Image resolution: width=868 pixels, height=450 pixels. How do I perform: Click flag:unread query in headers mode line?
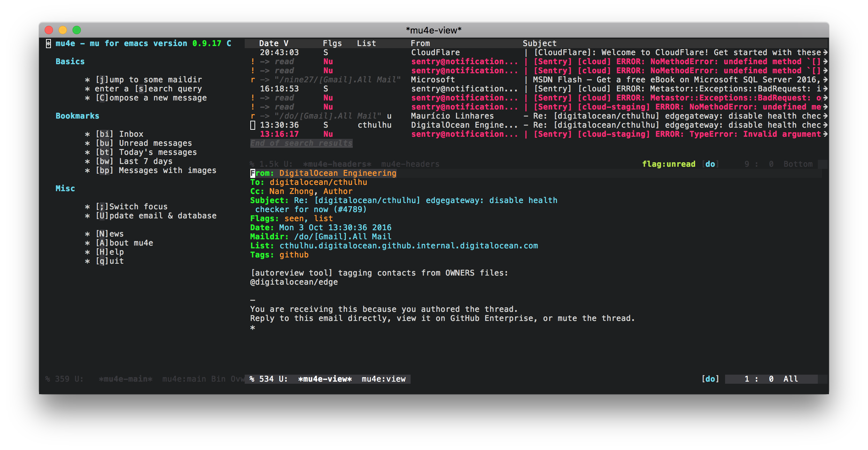[669, 164]
